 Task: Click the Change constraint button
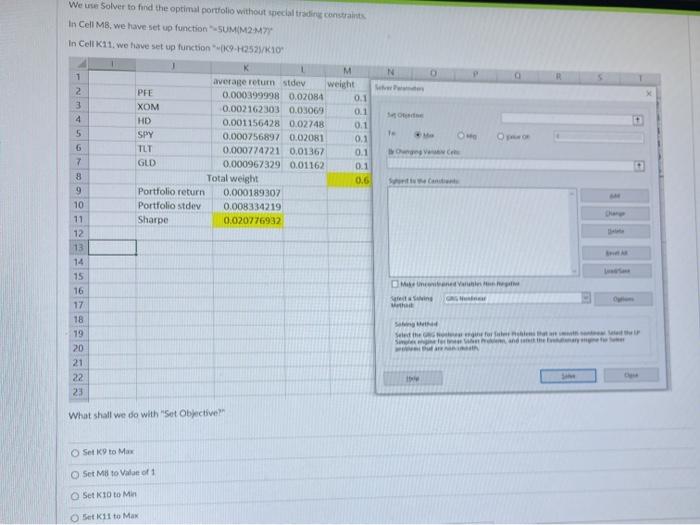(x=615, y=213)
